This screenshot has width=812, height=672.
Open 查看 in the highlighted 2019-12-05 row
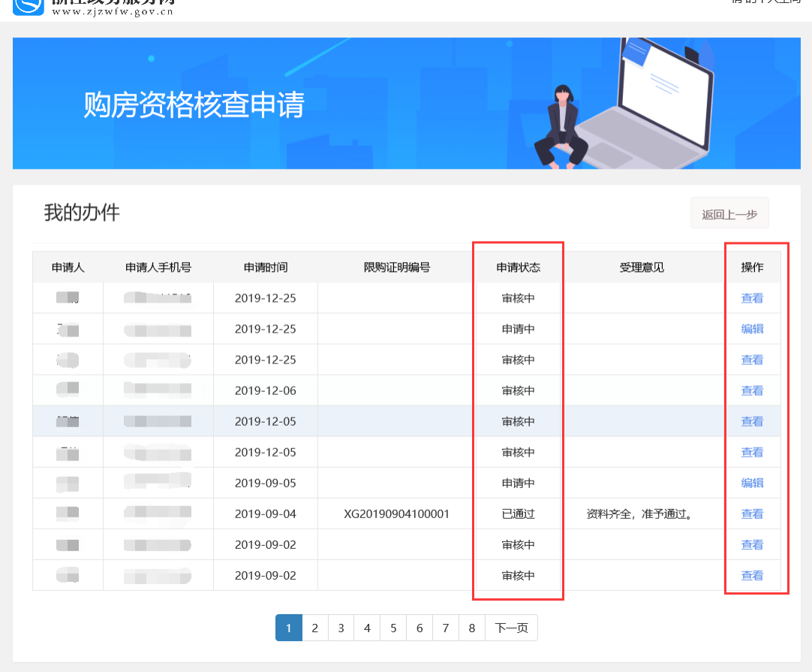click(752, 421)
